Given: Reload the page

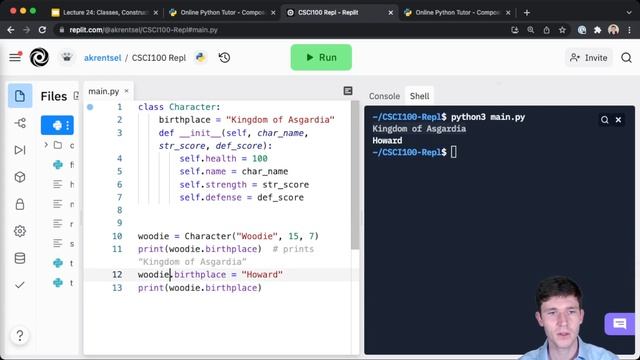Looking at the screenshot, I should click(x=42, y=30).
